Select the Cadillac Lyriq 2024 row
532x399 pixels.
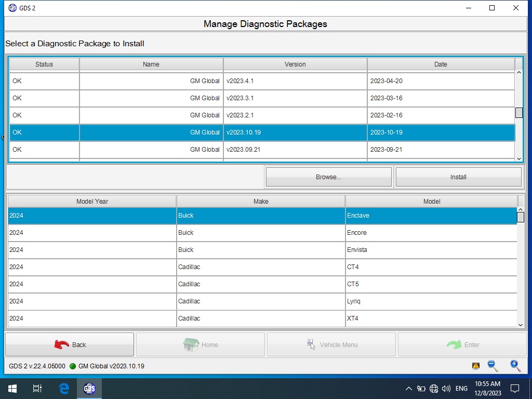click(262, 301)
